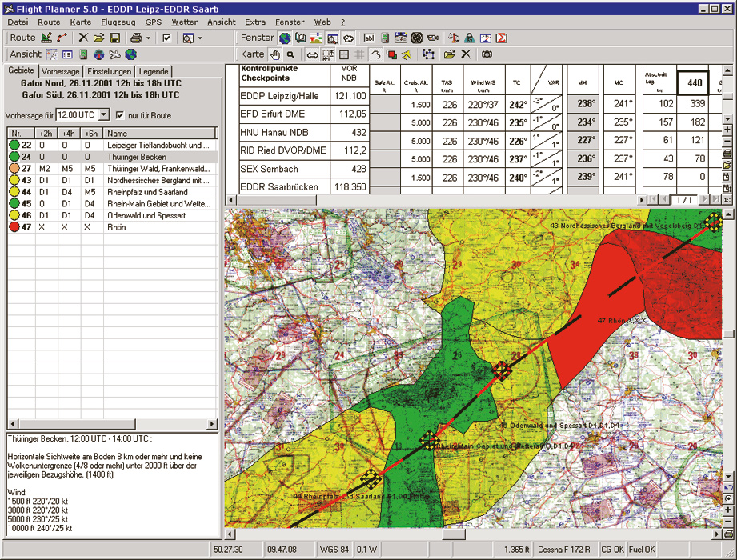Click the route waypoints line icon

[62, 38]
